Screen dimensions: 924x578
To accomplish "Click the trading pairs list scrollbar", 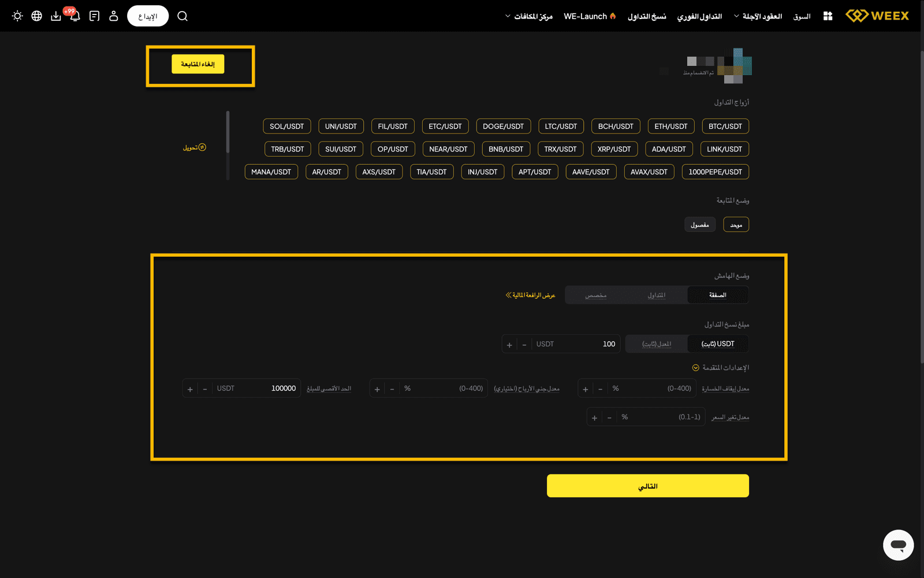I will pos(228,132).
